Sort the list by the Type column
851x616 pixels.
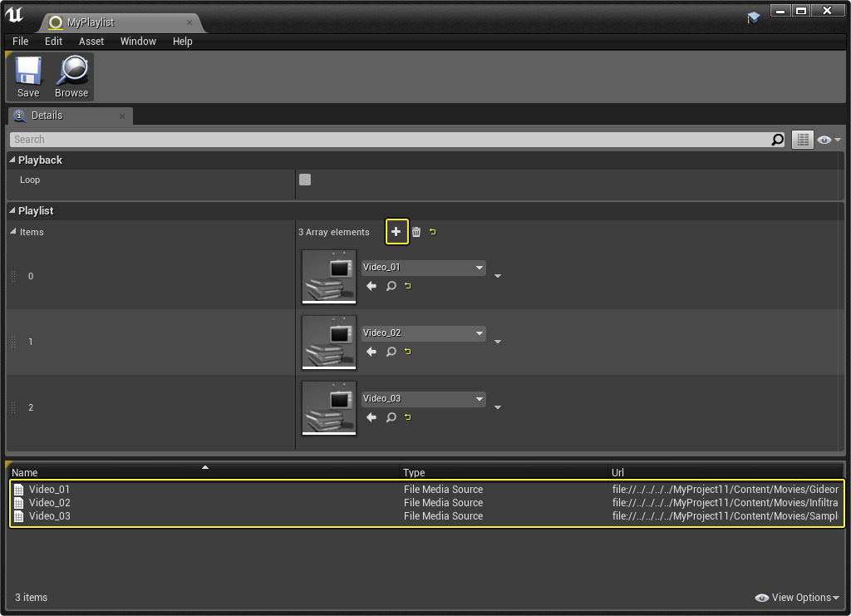coord(415,473)
